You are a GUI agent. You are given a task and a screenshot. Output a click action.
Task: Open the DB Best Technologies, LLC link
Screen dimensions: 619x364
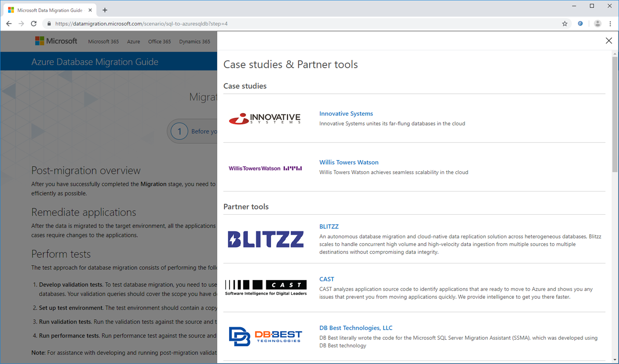point(356,328)
